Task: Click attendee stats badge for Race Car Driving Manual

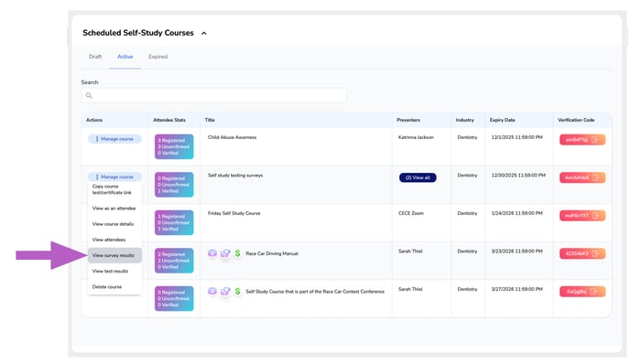Action: (x=174, y=261)
